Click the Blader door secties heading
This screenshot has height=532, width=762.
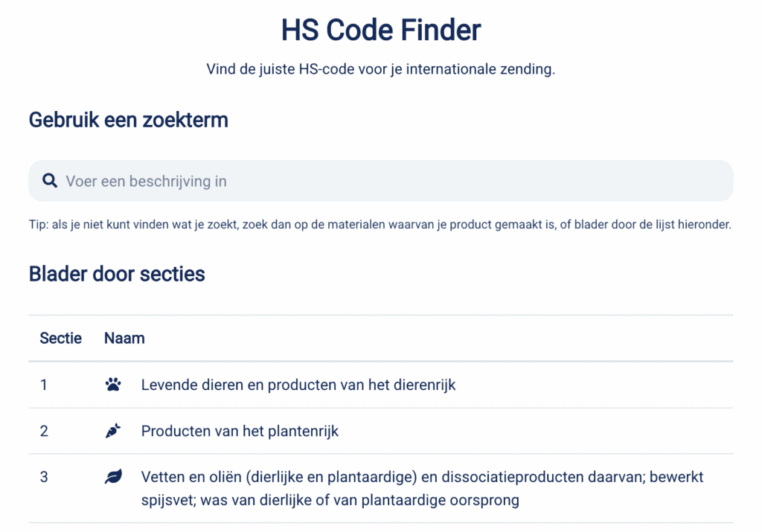coord(117,274)
